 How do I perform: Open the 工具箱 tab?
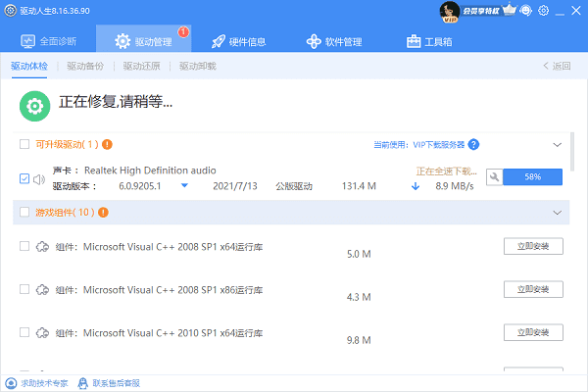[x=429, y=41]
